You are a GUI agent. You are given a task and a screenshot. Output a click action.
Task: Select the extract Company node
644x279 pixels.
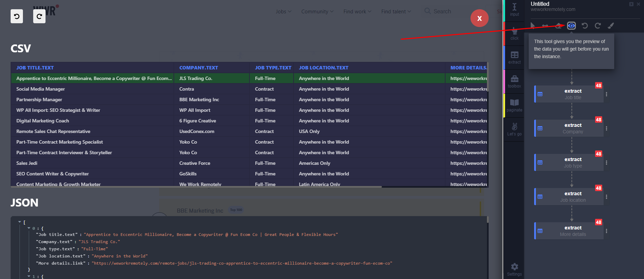click(x=569, y=128)
